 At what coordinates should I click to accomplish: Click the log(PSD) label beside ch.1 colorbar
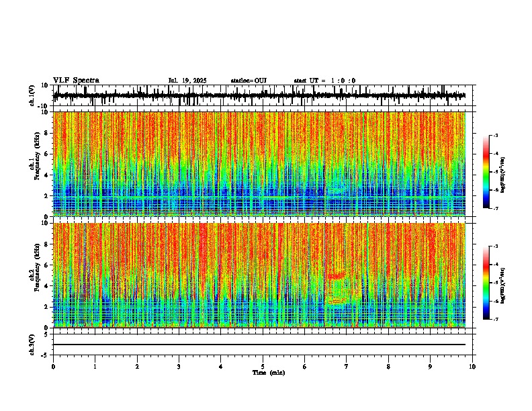click(x=502, y=175)
